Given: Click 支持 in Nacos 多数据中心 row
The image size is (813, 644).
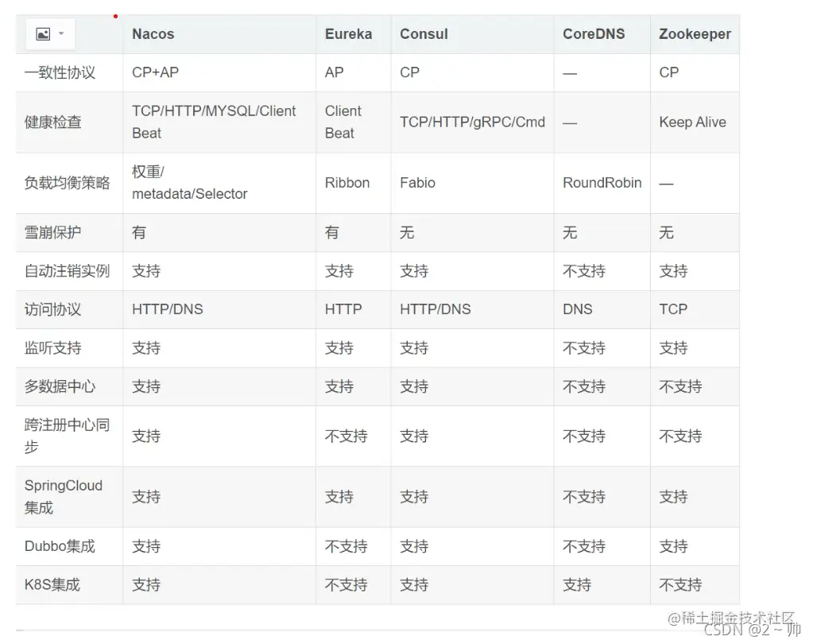Looking at the screenshot, I should point(146,387).
